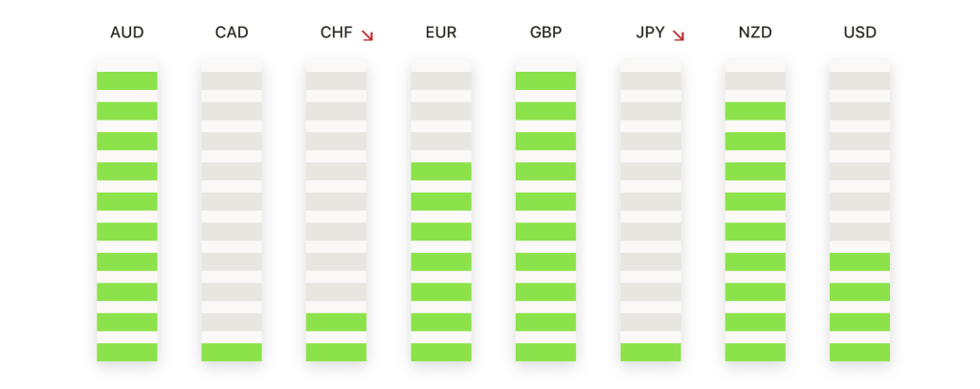Click the top green bar of AUD meter
This screenshot has width=980, height=389.
pos(127,80)
